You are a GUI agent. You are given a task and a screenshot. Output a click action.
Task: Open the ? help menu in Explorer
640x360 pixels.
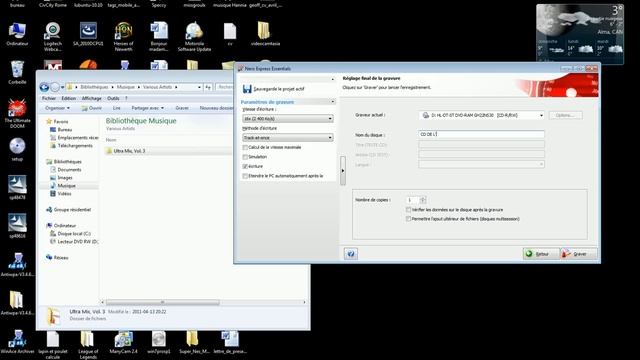tap(126, 98)
